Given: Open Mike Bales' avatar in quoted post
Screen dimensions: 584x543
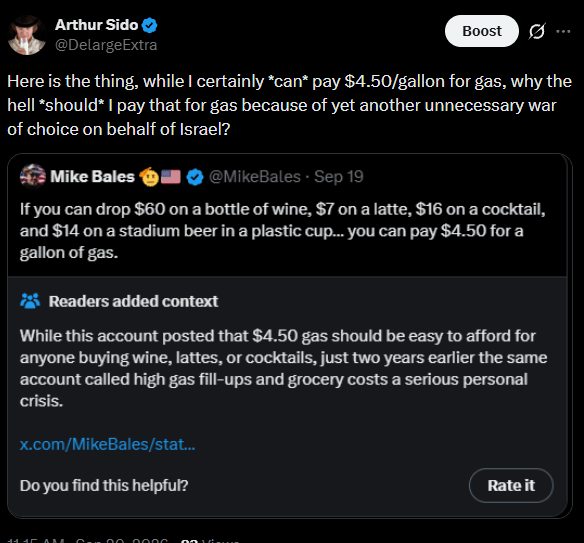Looking at the screenshot, I should (33, 177).
